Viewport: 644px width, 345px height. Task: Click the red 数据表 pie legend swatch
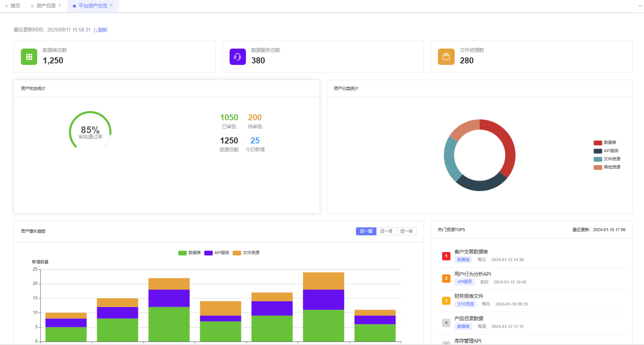pyautogui.click(x=598, y=143)
